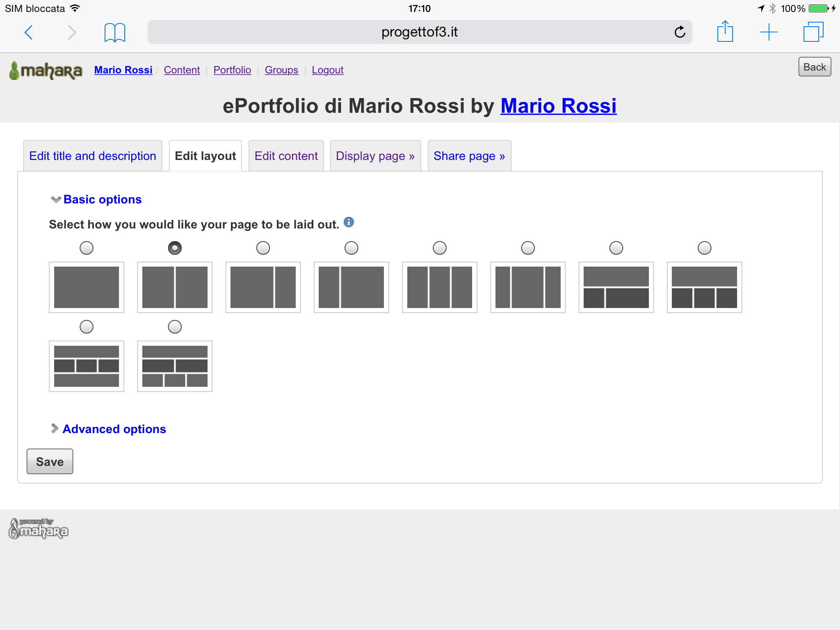The height and width of the screenshot is (630, 840).
Task: Switch to the Edit layout tab
Action: (x=205, y=156)
